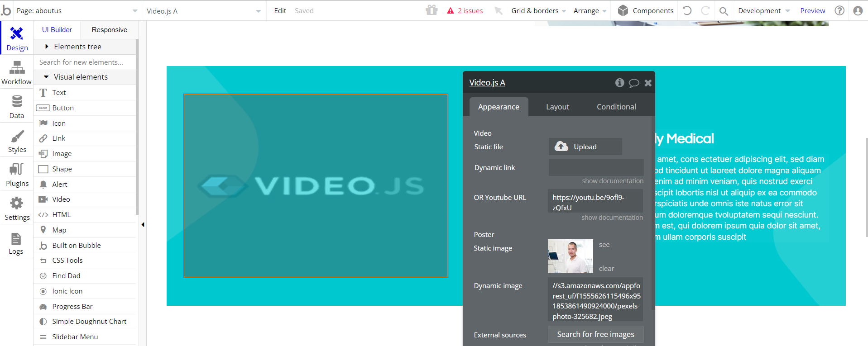Image resolution: width=868 pixels, height=346 pixels.
Task: Open the Workflow section
Action: pyautogui.click(x=17, y=72)
